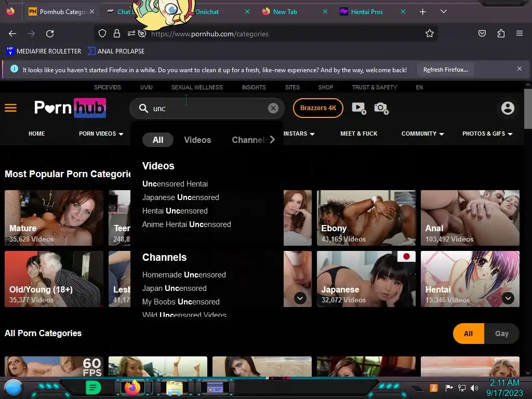Viewport: 532px width, 399px height.
Task: Switch to Firefox from the taskbar
Action: coord(132,387)
